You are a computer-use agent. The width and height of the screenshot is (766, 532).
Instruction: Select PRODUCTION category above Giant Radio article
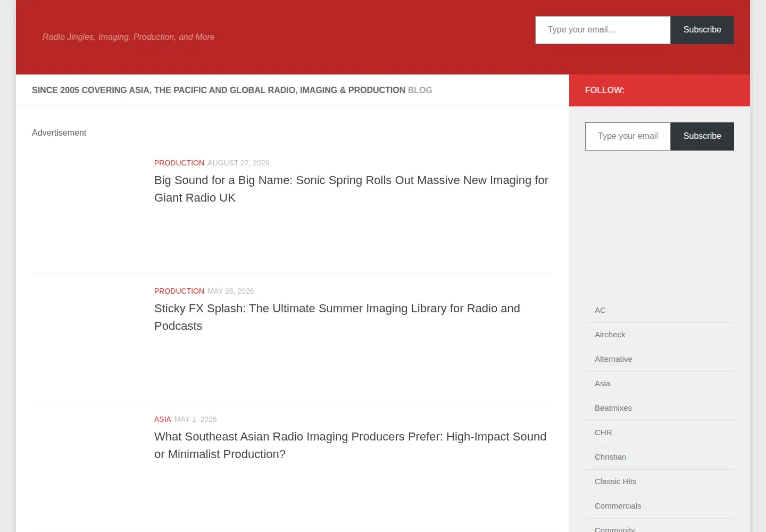(179, 163)
